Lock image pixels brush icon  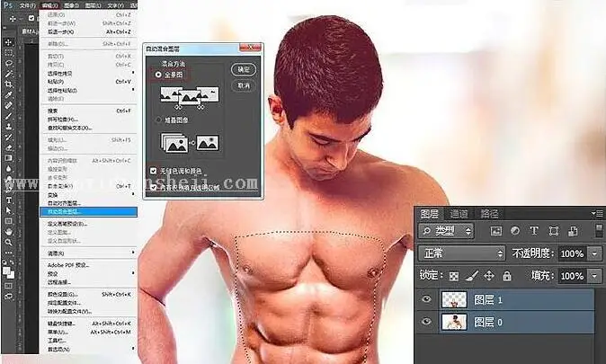coord(471,276)
